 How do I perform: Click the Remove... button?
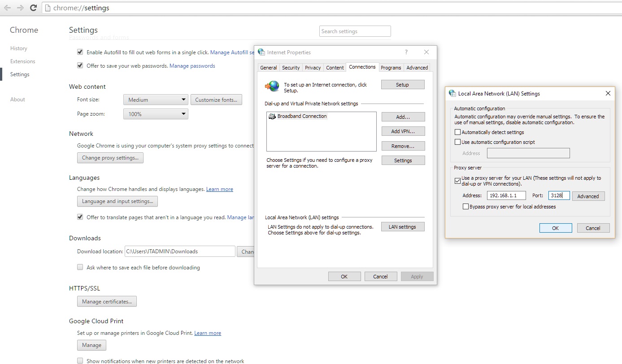click(403, 146)
